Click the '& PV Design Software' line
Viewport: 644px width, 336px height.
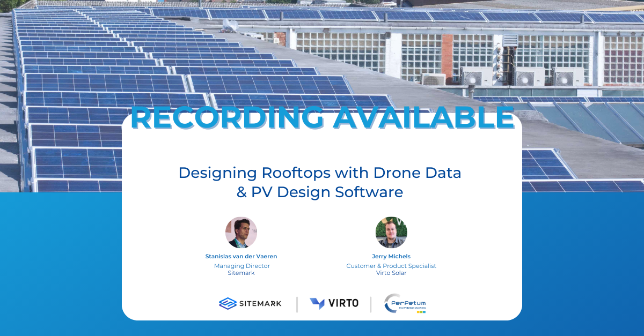coord(320,192)
